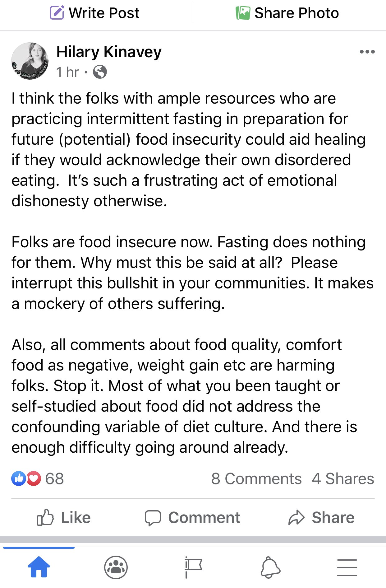
Task: Click the 1 hr post timestamp
Action: point(68,72)
